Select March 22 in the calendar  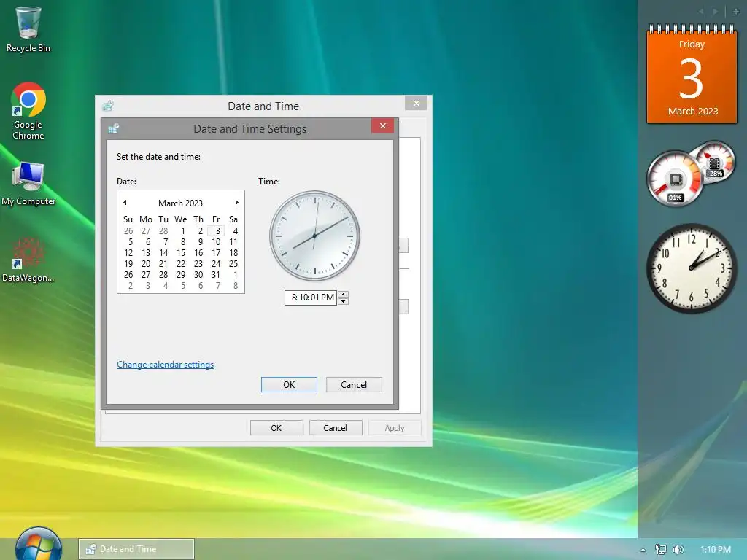[x=181, y=264]
